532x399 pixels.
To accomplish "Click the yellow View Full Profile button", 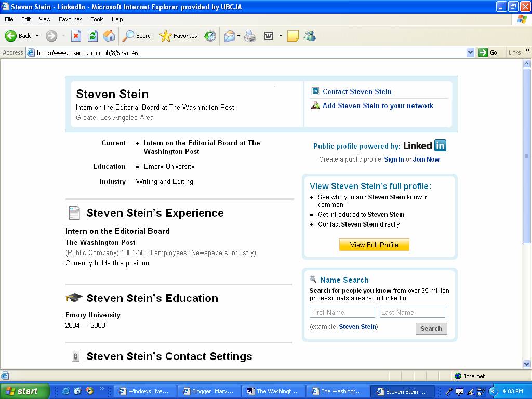I will pos(374,245).
